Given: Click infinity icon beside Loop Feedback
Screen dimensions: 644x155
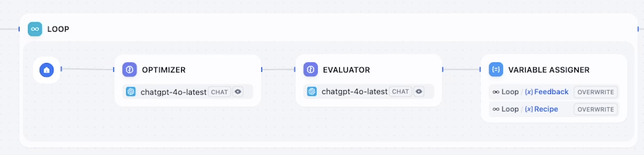Looking at the screenshot, I should pyautogui.click(x=496, y=92).
